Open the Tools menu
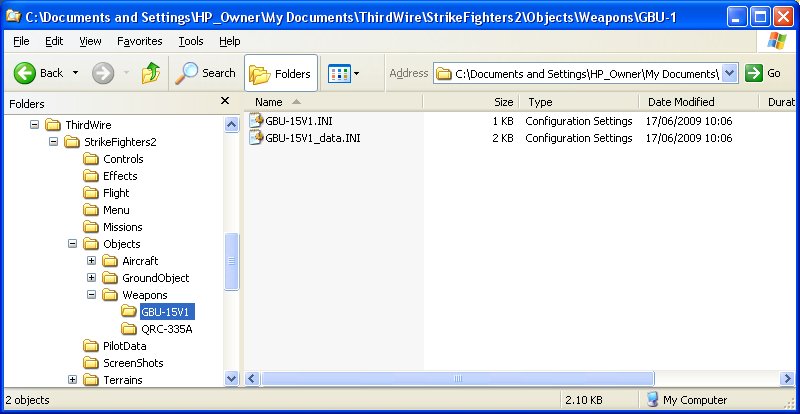 pyautogui.click(x=191, y=41)
